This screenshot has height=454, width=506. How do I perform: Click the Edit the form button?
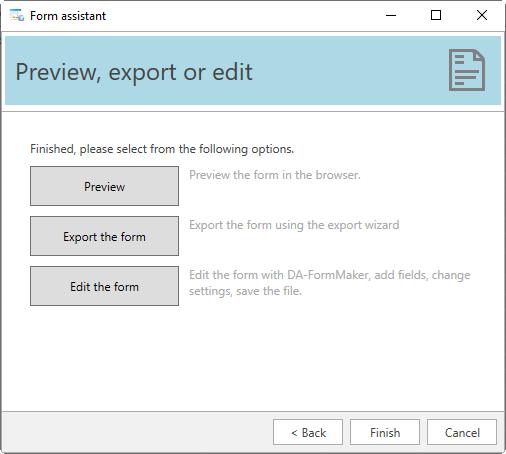(104, 286)
